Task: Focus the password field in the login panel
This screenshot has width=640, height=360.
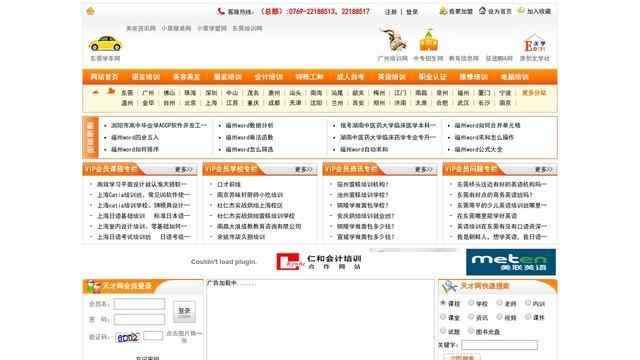Action: point(139,319)
